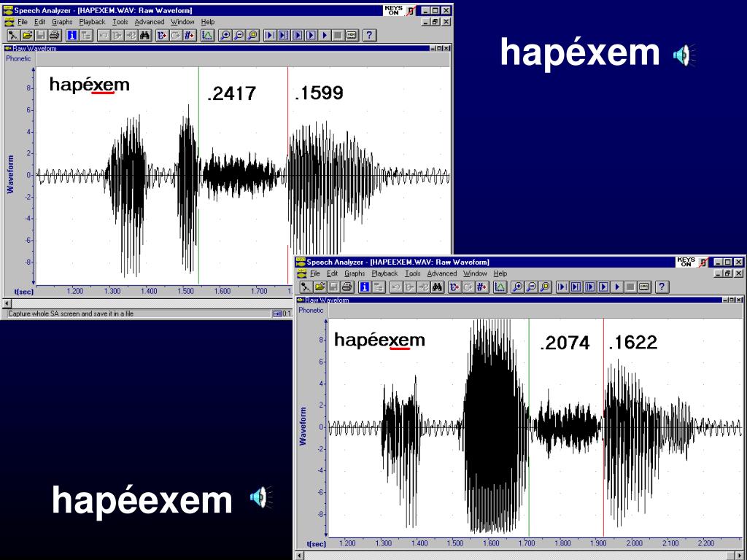Click right scroll arrow below HAPEEXEM waveform
Image resolution: width=747 pixels, height=560 pixels.
click(x=740, y=556)
